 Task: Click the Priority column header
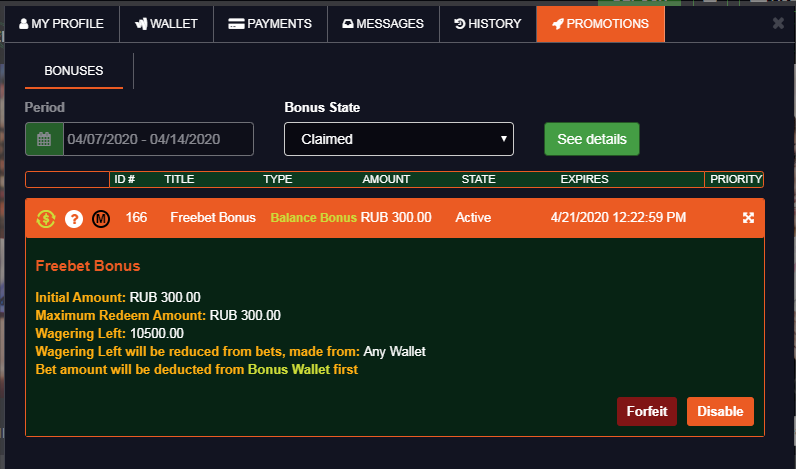[736, 180]
